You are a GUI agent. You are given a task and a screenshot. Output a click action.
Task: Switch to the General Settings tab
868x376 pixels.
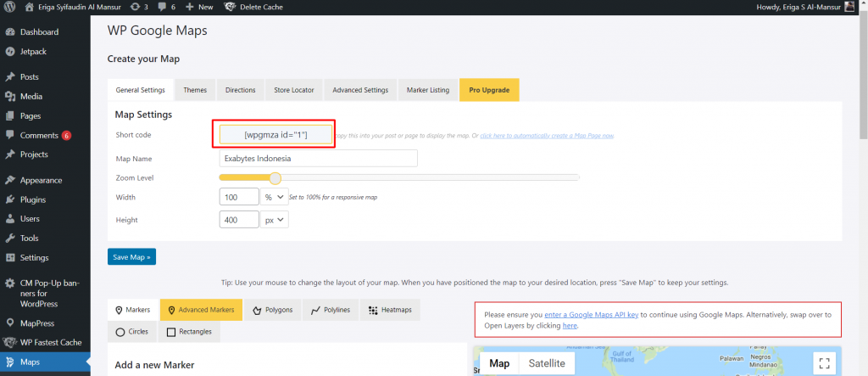point(140,90)
